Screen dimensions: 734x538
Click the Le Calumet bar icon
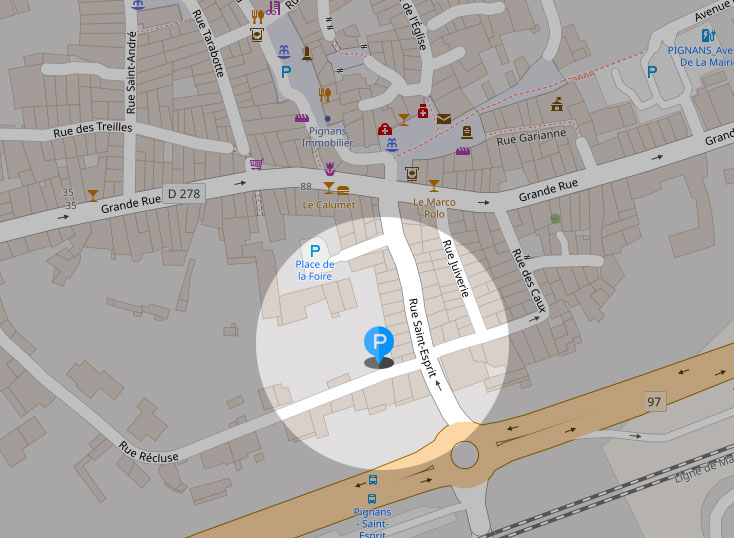[329, 188]
